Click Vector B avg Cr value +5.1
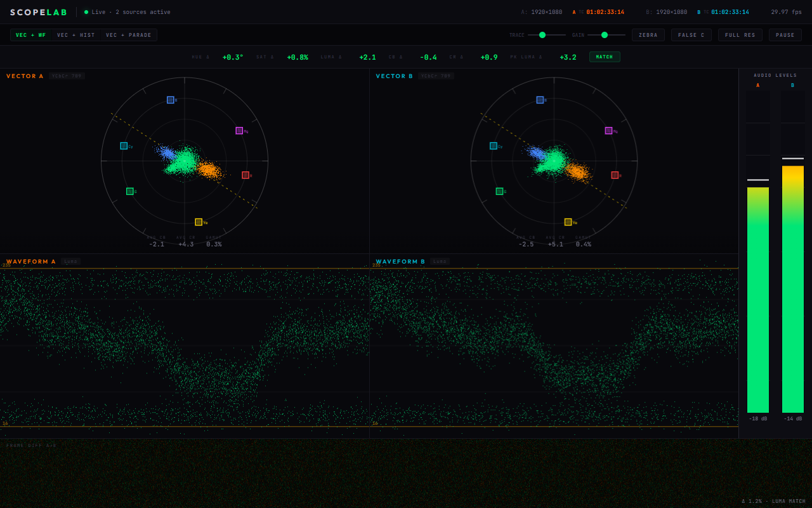The height and width of the screenshot is (508, 812). pyautogui.click(x=556, y=244)
